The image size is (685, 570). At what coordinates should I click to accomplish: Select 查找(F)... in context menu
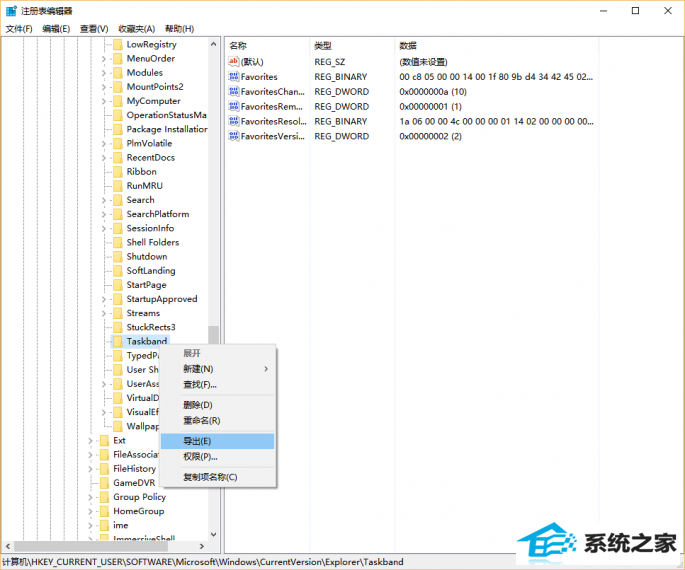(x=218, y=385)
